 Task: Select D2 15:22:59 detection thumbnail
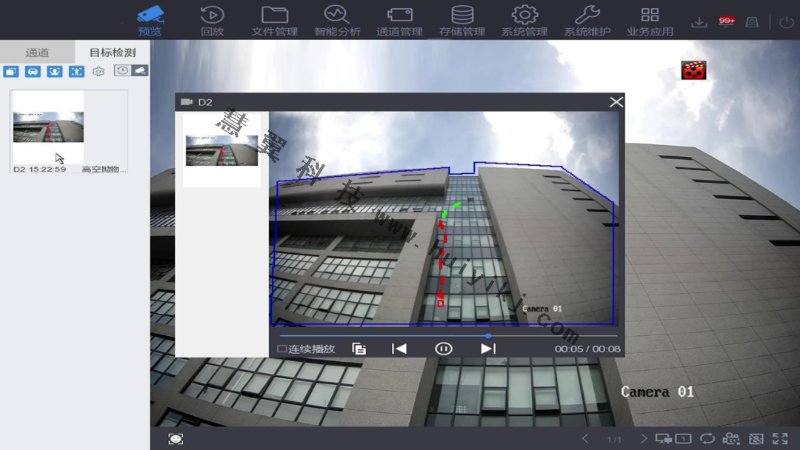(48, 127)
